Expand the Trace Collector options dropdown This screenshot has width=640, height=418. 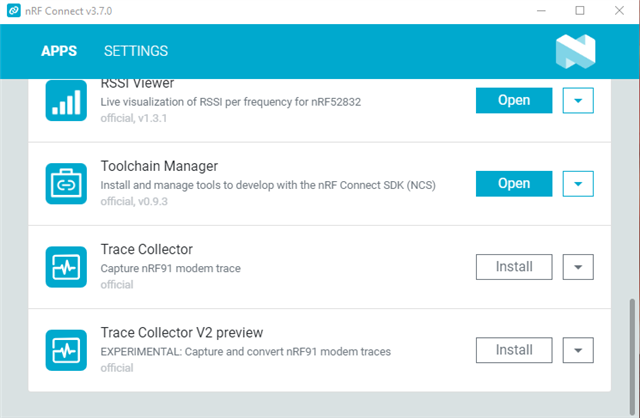point(578,267)
